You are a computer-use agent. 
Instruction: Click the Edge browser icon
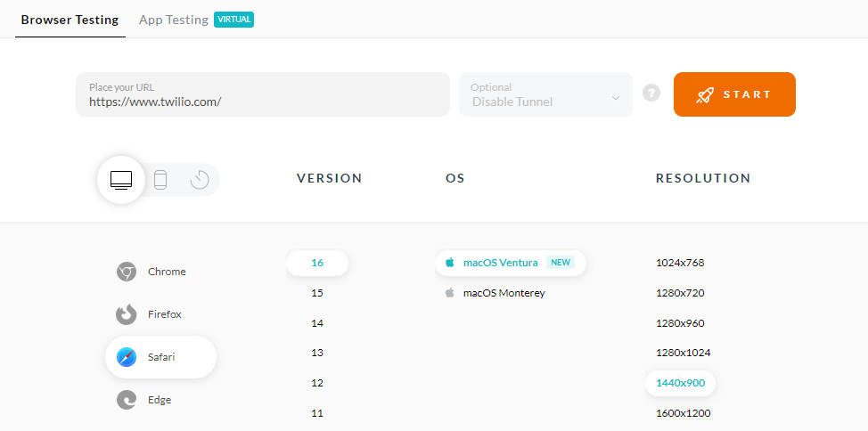click(127, 400)
